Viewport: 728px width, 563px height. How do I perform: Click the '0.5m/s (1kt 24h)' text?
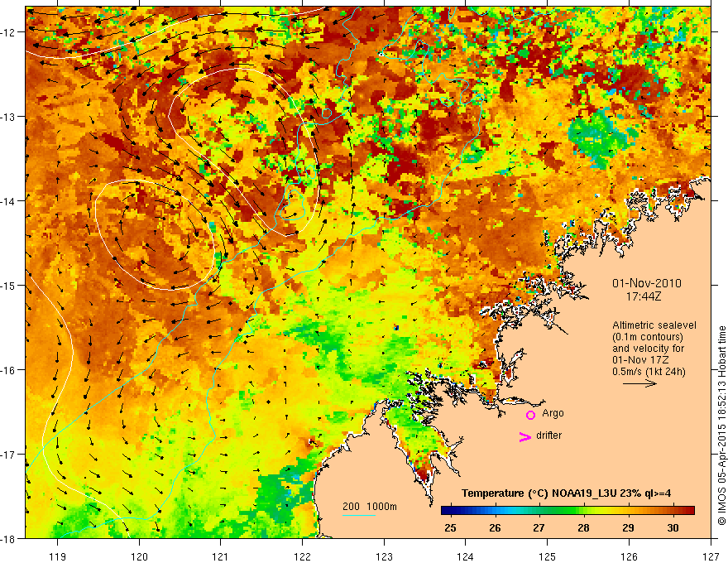pos(648,372)
